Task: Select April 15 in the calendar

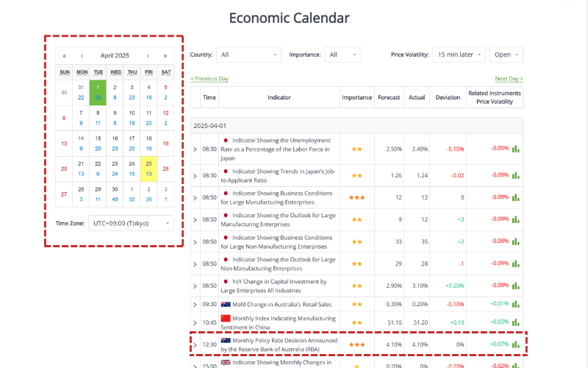Action: (x=98, y=144)
